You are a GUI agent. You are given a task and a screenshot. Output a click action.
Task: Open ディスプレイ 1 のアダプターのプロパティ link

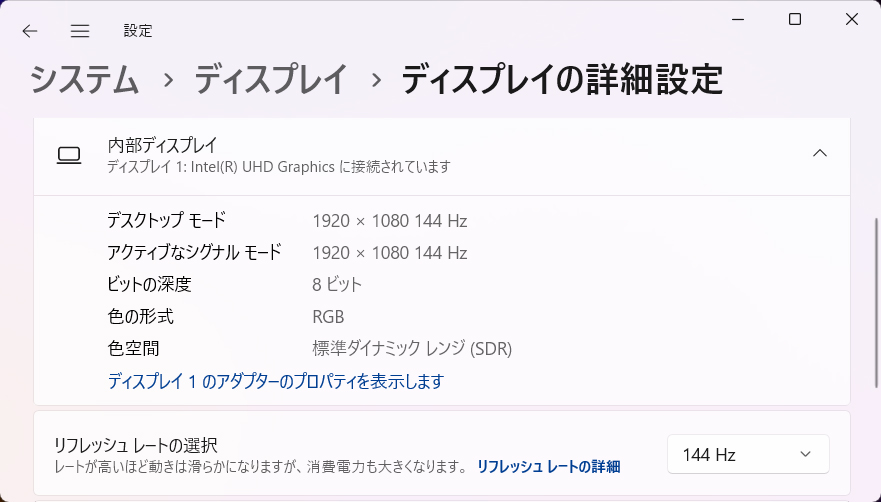[275, 382]
